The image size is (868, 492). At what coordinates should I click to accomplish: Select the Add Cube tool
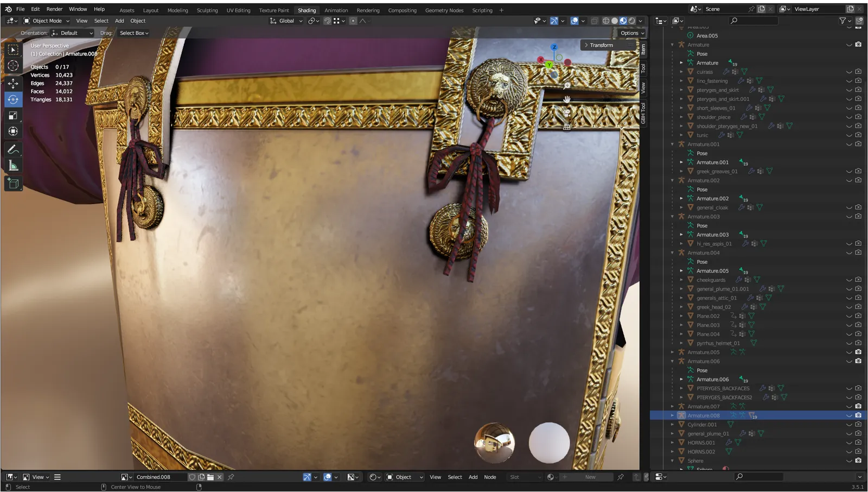13,184
